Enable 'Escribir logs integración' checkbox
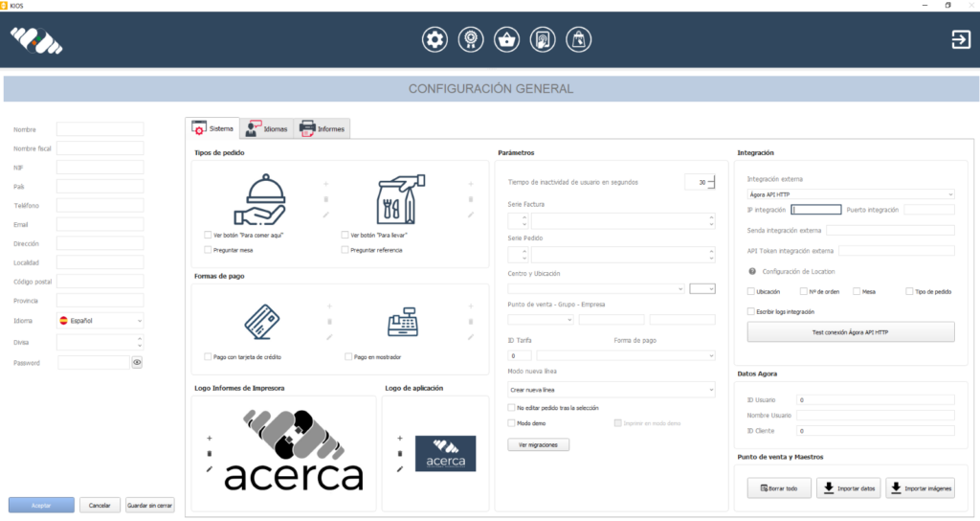Screen dimensions: 980x521 [750, 311]
